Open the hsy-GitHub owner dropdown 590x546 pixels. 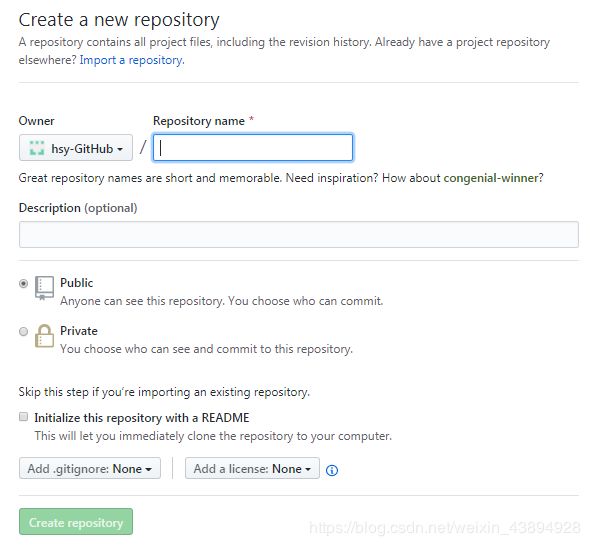point(76,148)
